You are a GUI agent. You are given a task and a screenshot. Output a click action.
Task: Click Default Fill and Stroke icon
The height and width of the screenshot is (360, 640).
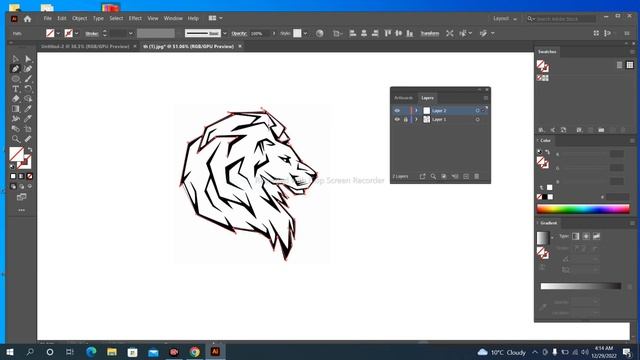12,167
